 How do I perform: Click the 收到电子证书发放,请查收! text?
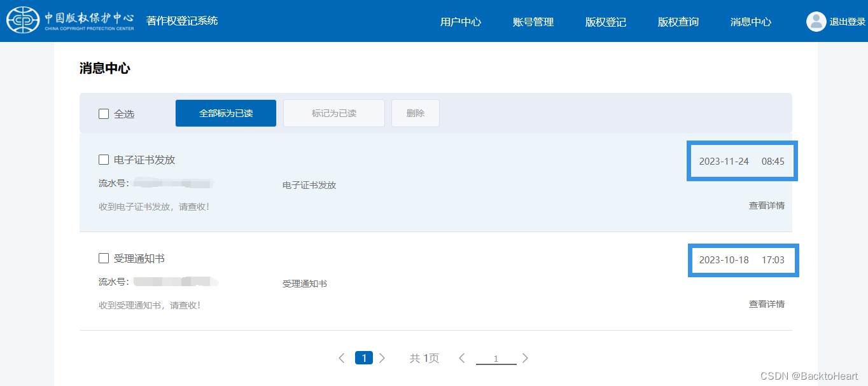154,207
